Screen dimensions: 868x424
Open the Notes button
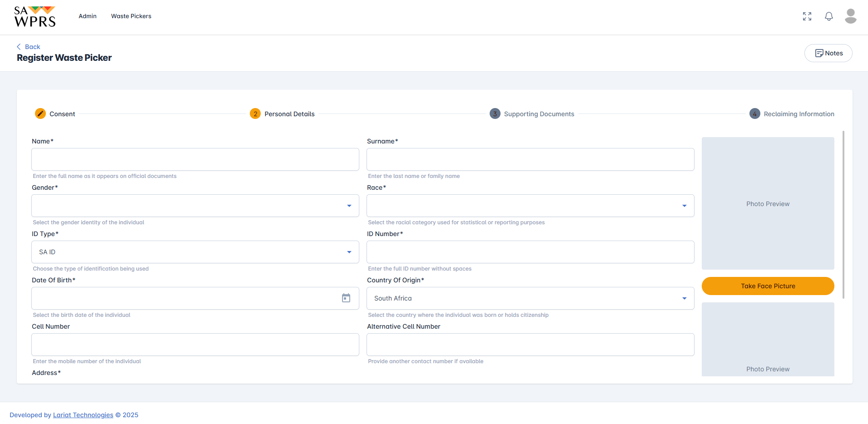click(x=828, y=53)
